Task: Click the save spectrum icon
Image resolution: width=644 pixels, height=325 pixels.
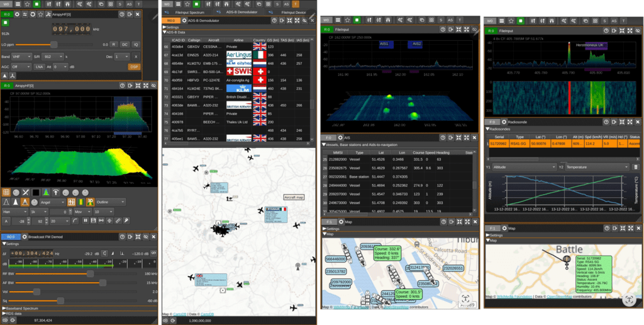Action: click(x=94, y=221)
